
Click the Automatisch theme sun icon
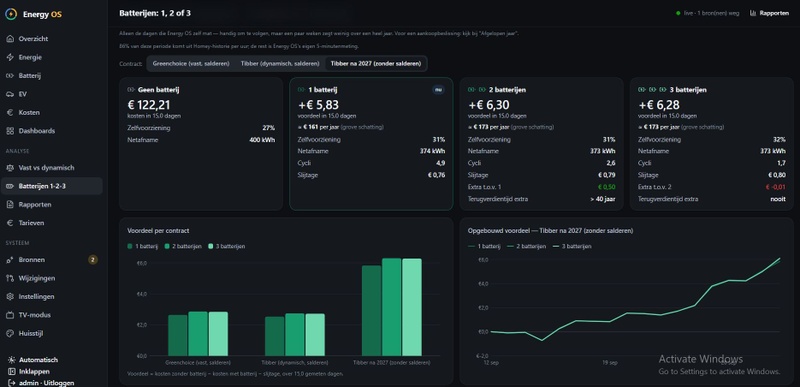coord(11,359)
